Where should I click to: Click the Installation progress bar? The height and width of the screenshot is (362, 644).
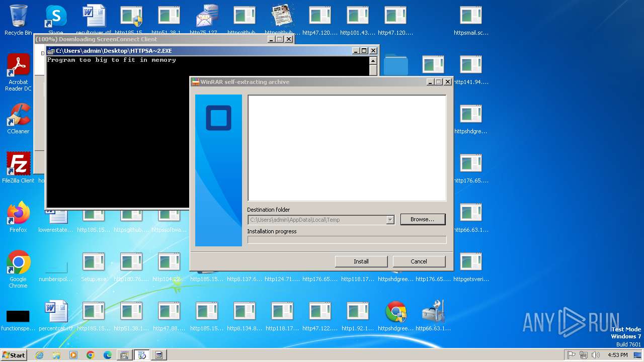347,240
